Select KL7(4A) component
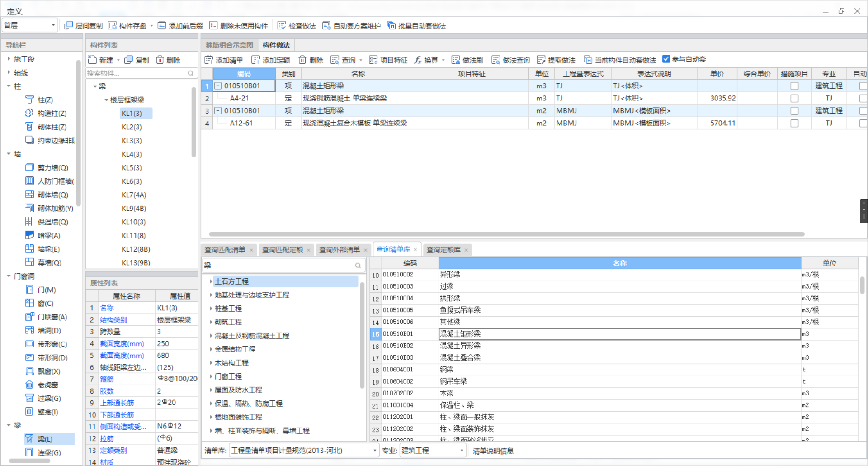 (134, 195)
